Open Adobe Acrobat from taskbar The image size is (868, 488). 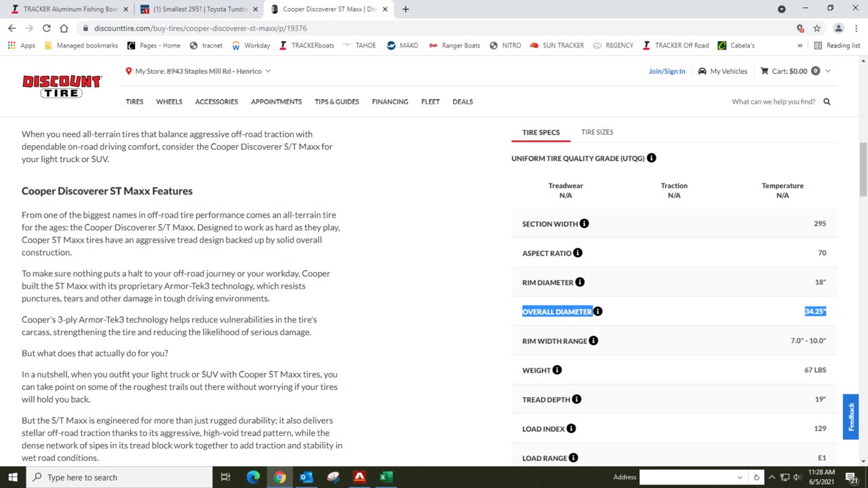pyautogui.click(x=359, y=477)
